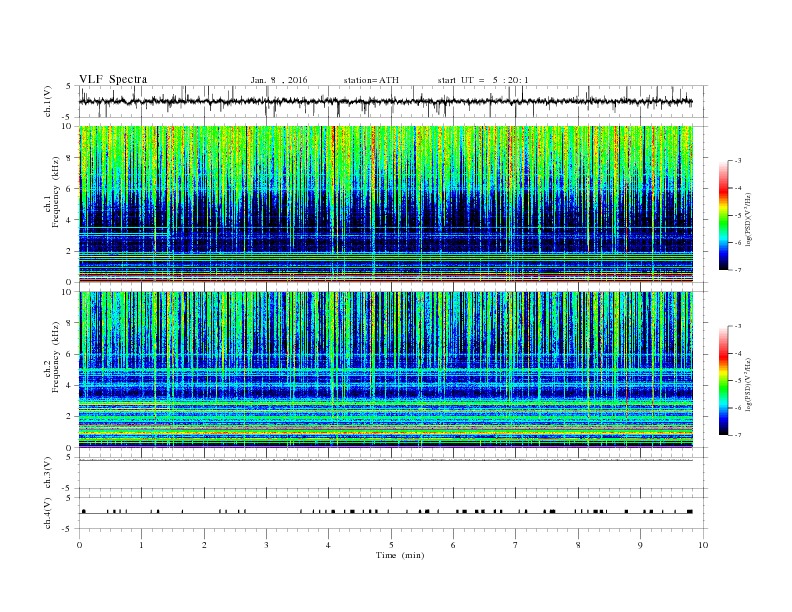Click the "ch.2 Frequency (kHz)" axis label
This screenshot has width=792, height=612.
(x=52, y=357)
